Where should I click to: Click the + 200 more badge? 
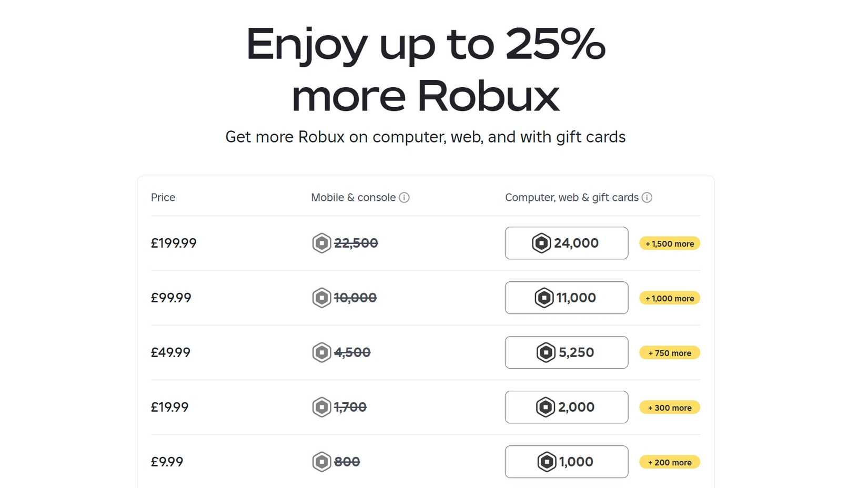(669, 462)
